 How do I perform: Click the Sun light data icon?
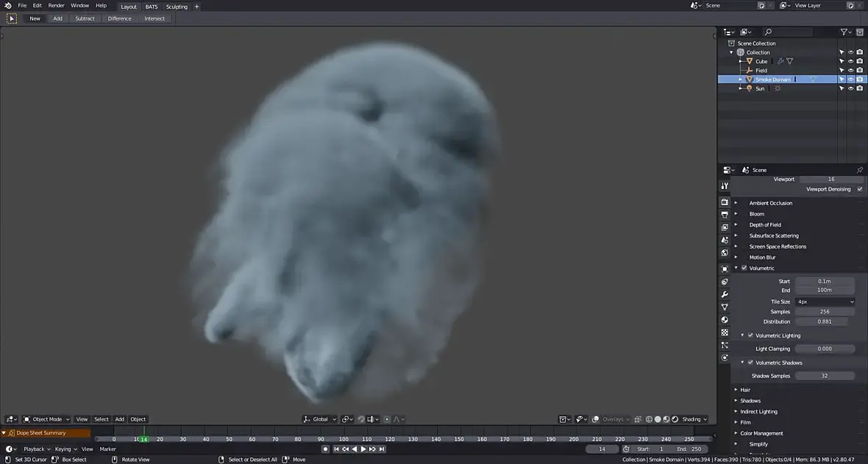pos(778,88)
